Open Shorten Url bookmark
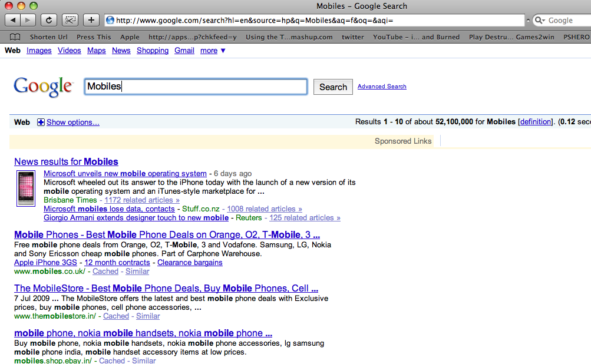The height and width of the screenshot is (364, 591). 49,37
